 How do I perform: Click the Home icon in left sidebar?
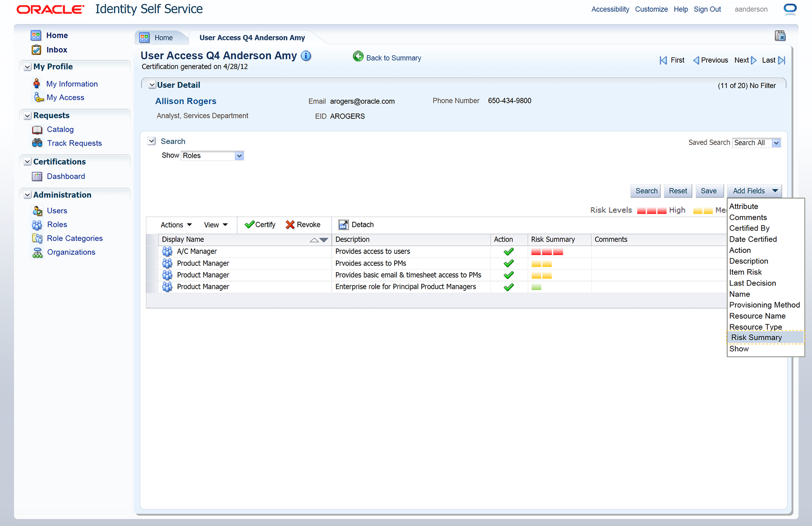pyautogui.click(x=36, y=35)
